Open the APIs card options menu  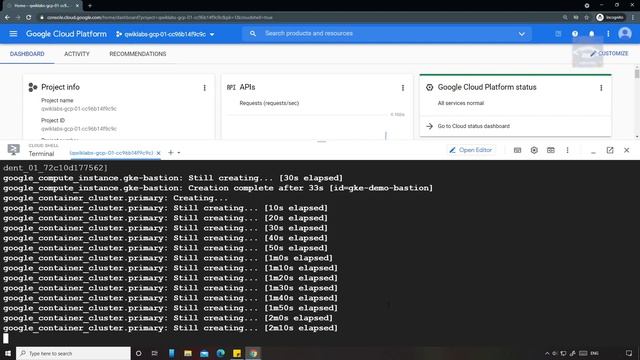[x=403, y=88]
